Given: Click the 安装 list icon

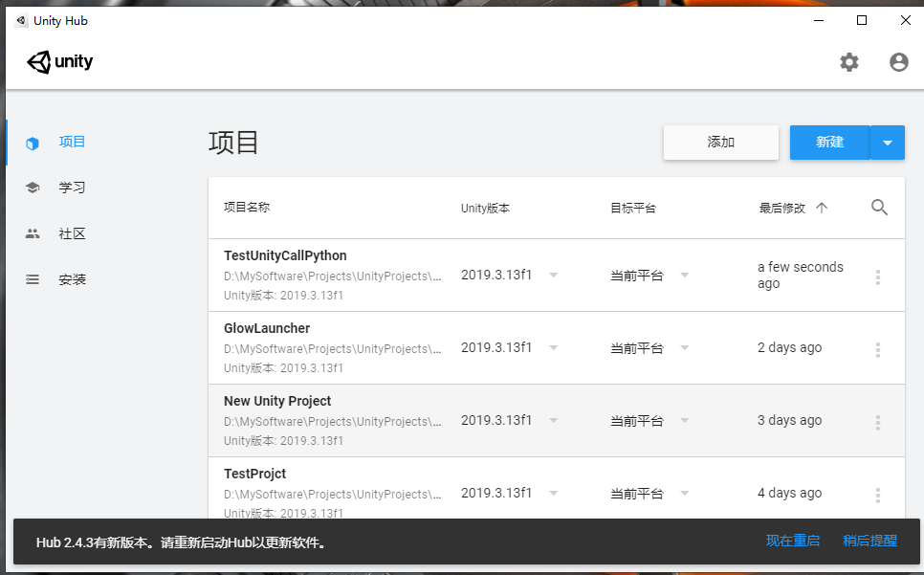Looking at the screenshot, I should tap(33, 279).
